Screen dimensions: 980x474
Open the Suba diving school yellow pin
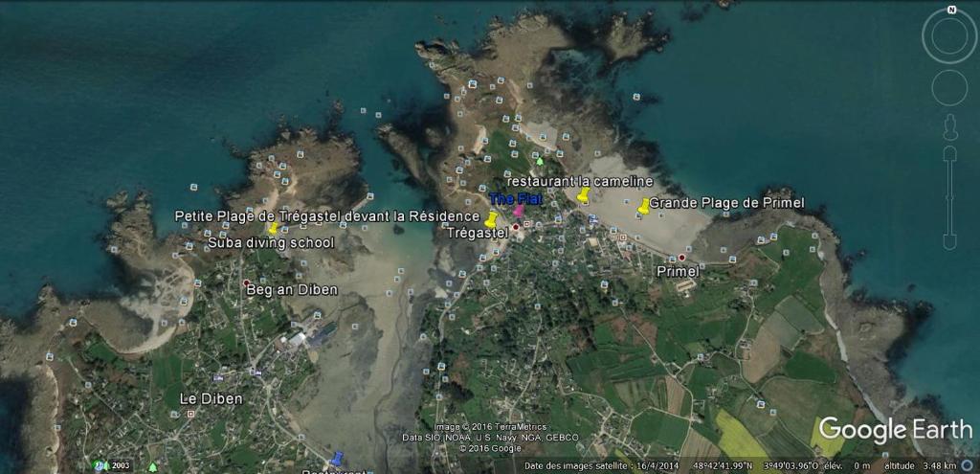tap(273, 228)
